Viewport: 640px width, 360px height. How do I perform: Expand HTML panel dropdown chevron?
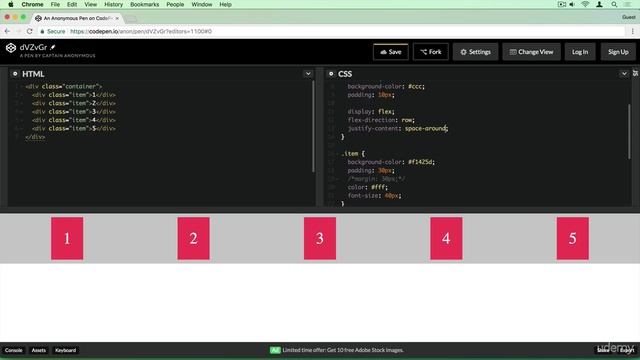[308, 74]
